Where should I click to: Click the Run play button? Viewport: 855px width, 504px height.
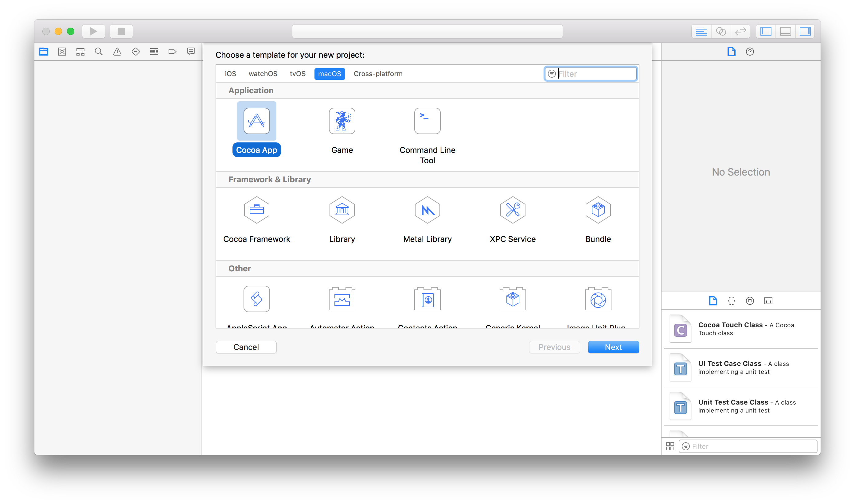click(x=93, y=31)
